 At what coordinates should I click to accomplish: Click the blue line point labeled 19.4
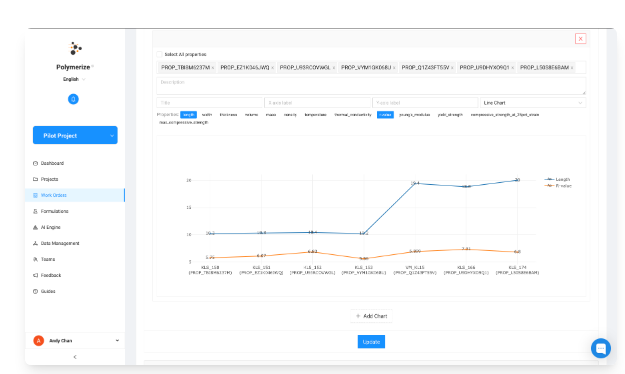click(415, 183)
